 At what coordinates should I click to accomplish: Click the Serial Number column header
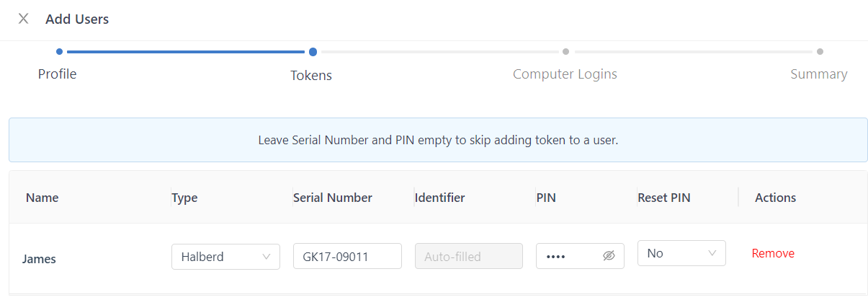[332, 198]
